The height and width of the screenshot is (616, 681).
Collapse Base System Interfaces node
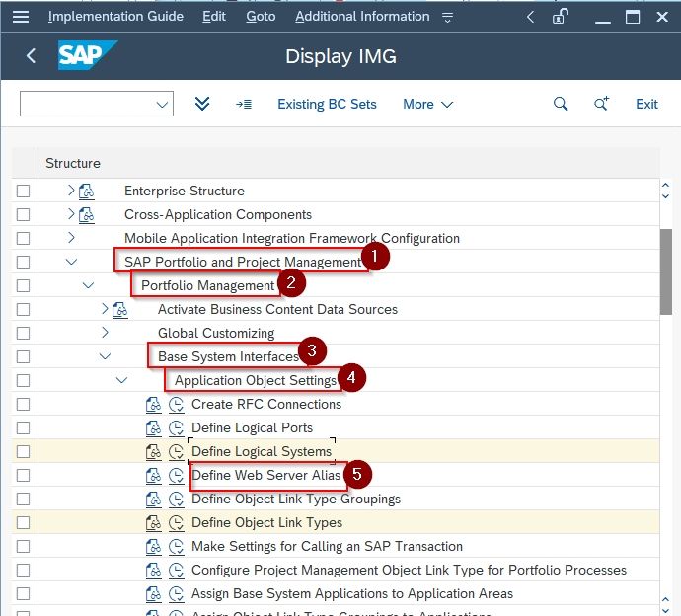click(105, 356)
